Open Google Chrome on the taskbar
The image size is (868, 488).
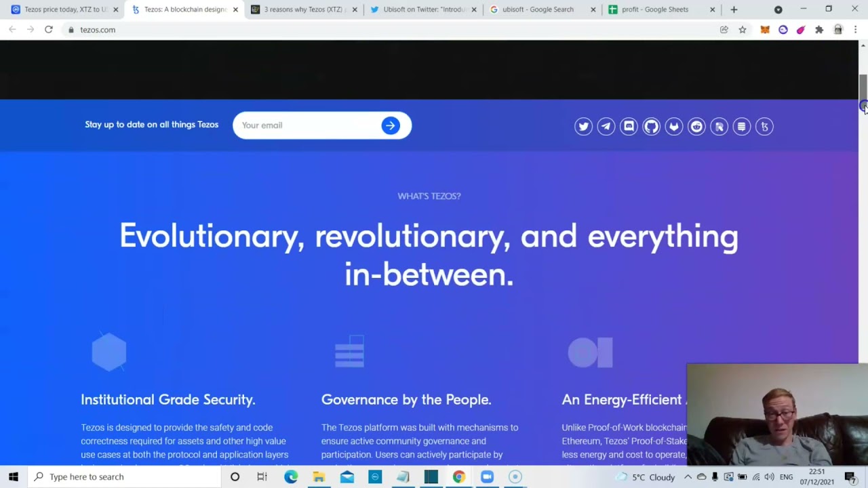click(459, 476)
